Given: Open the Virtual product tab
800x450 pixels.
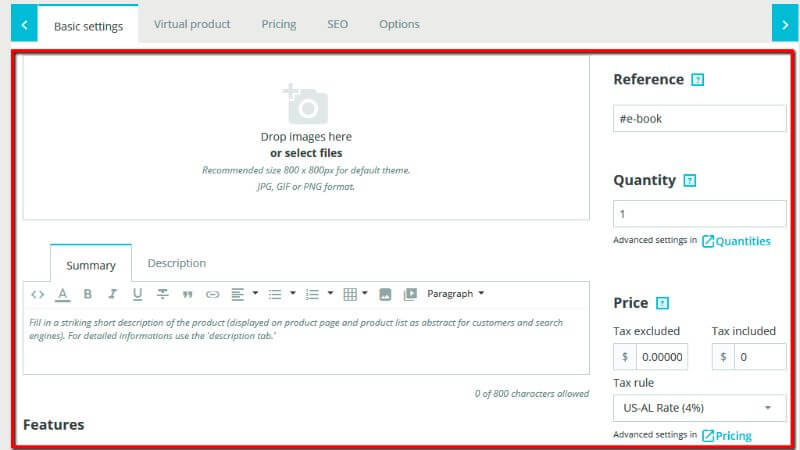Looking at the screenshot, I should [x=192, y=24].
